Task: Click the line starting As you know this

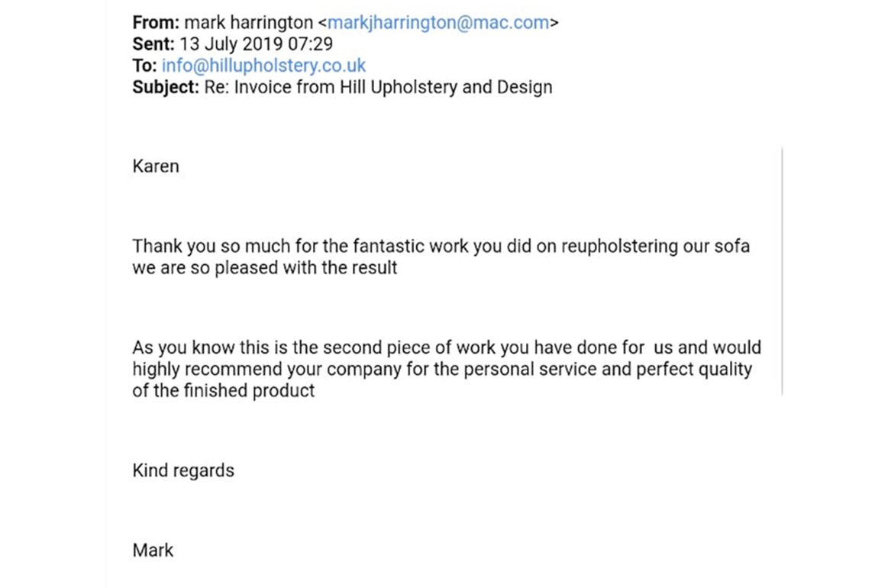Action: [447, 347]
